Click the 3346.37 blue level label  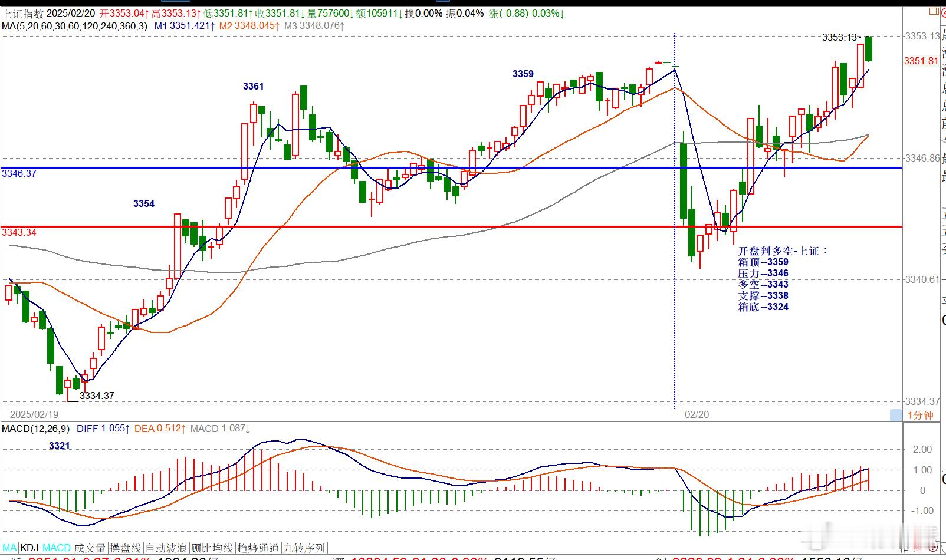tap(19, 173)
